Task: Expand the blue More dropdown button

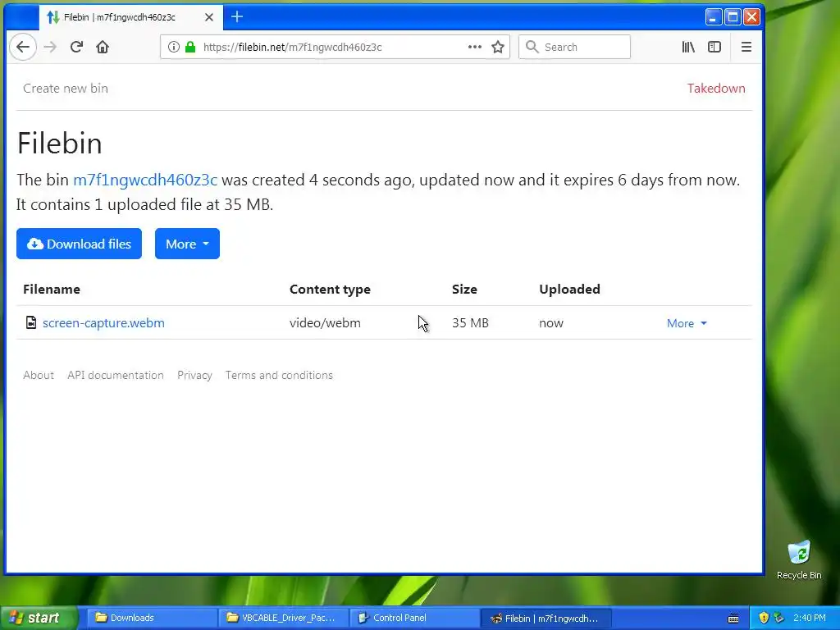Action: click(188, 244)
